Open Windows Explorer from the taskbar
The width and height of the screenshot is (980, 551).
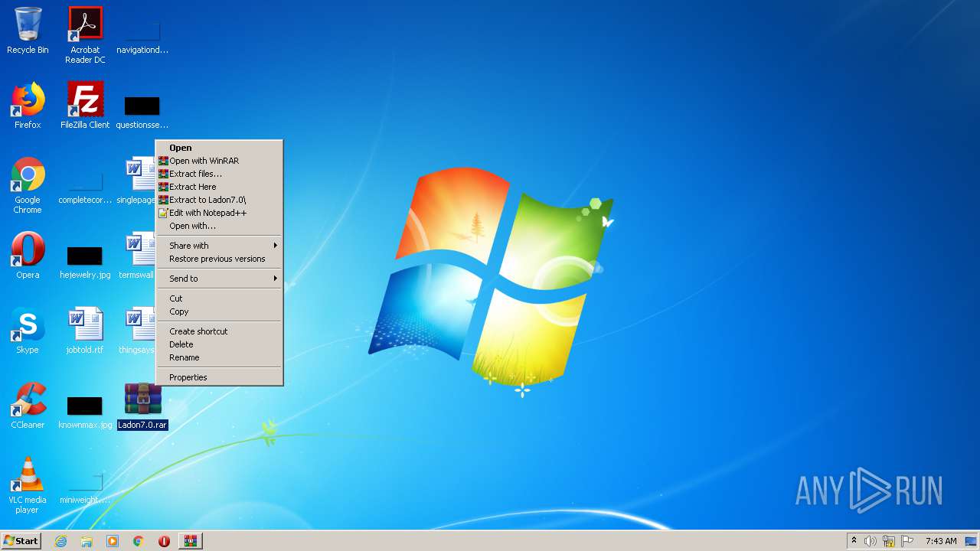(x=87, y=541)
